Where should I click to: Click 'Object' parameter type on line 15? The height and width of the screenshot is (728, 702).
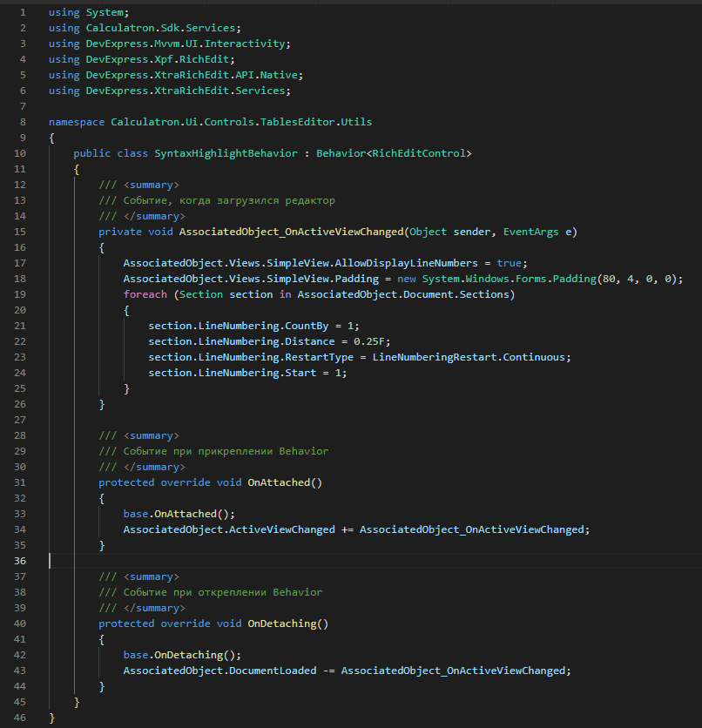(428, 232)
